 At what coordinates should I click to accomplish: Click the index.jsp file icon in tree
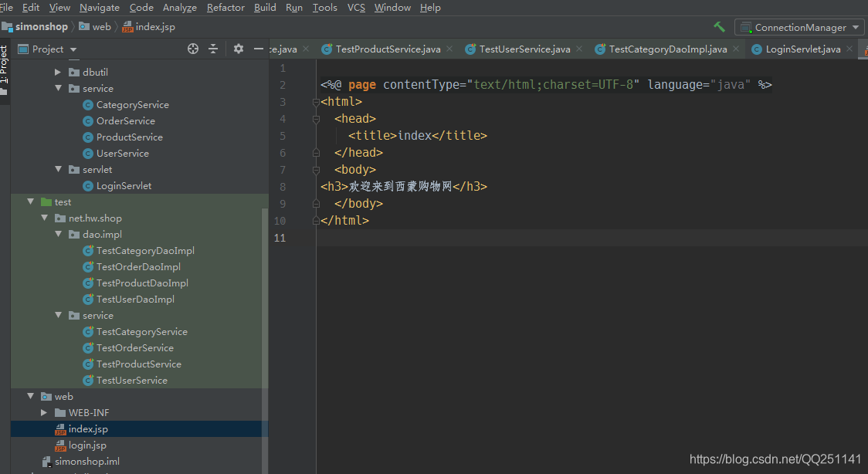[60, 429]
